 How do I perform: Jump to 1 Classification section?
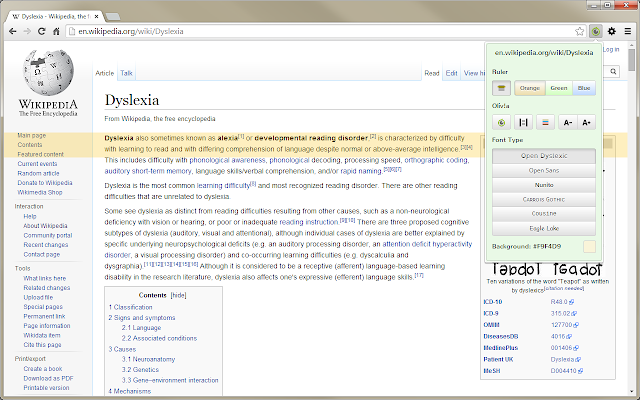[130, 307]
